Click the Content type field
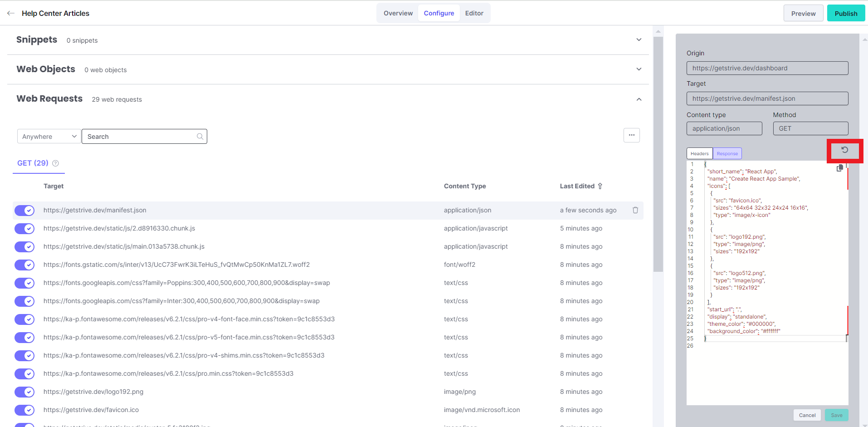The image size is (868, 427). [x=724, y=128]
